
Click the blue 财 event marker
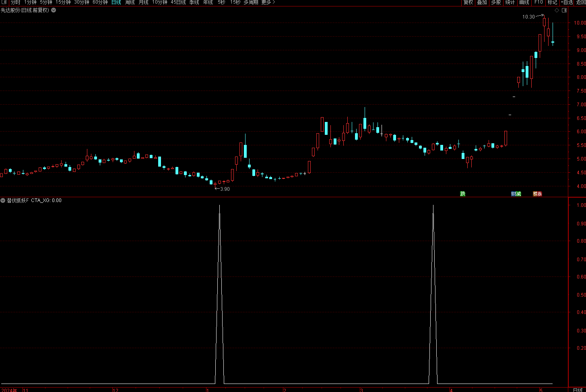(514, 194)
